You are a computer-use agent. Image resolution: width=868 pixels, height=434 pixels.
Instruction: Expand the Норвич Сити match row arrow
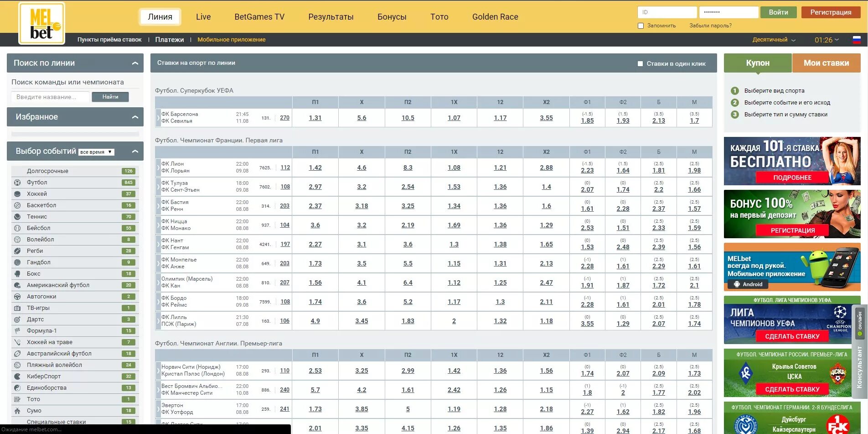click(x=158, y=371)
